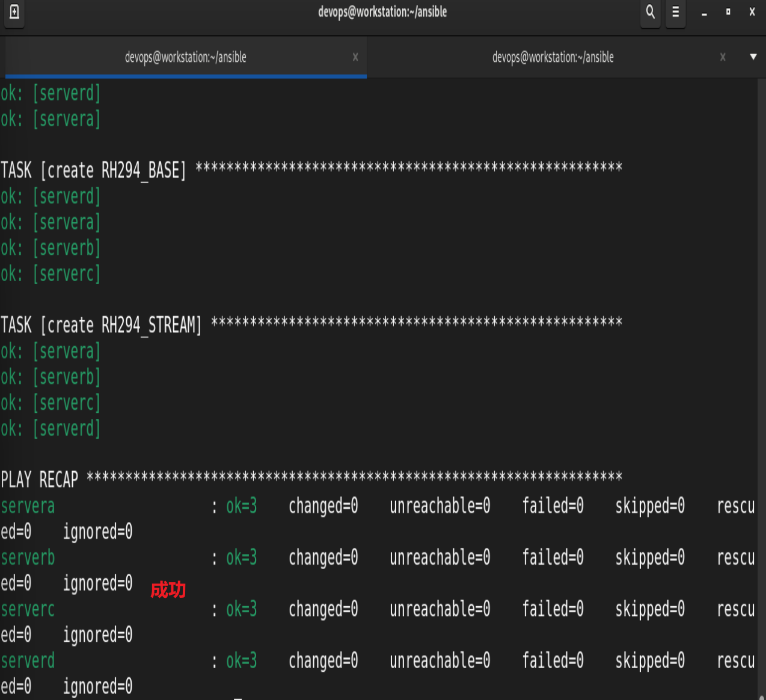766x700 pixels.
Task: Open a new tab with the plus icon
Action: [x=14, y=12]
